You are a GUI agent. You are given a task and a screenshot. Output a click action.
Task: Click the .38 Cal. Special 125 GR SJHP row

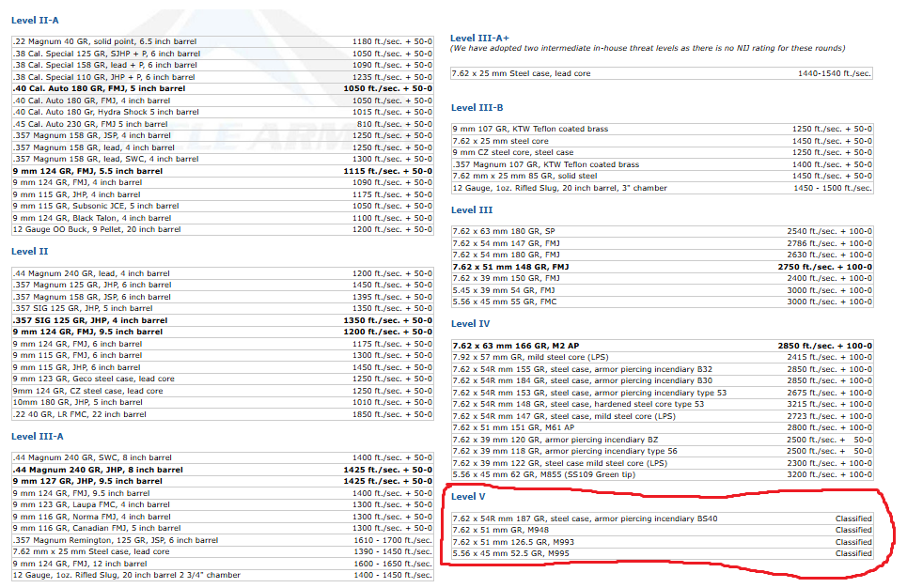tap(223, 54)
